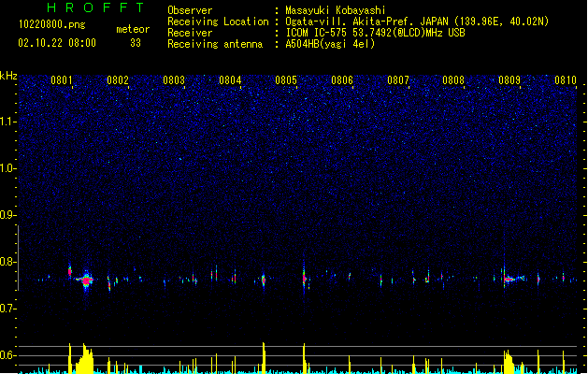Click the ICOM IC-575 53.7492 MHz receiver text
The height and width of the screenshot is (374, 588).
pos(376,33)
